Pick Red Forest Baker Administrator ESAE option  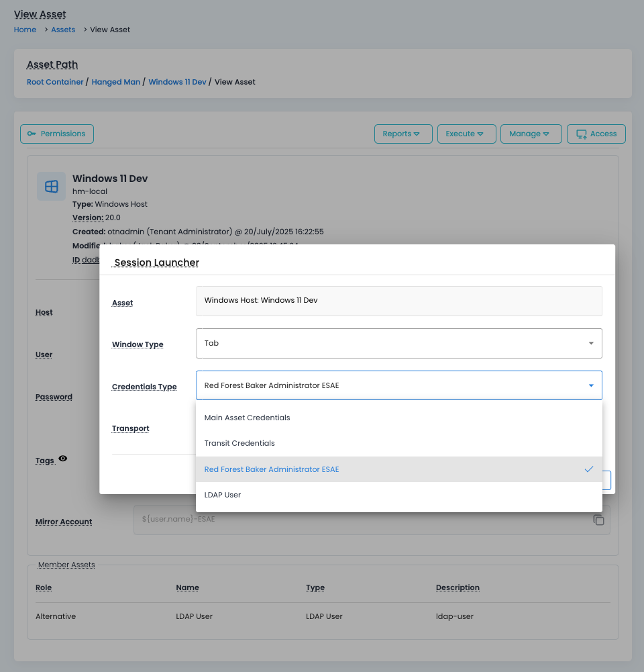(272, 469)
